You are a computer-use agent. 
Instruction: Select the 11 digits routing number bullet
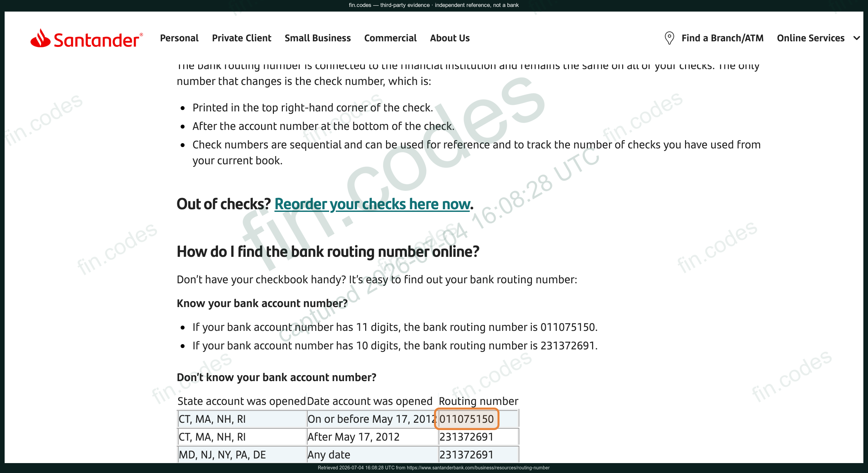395,327
